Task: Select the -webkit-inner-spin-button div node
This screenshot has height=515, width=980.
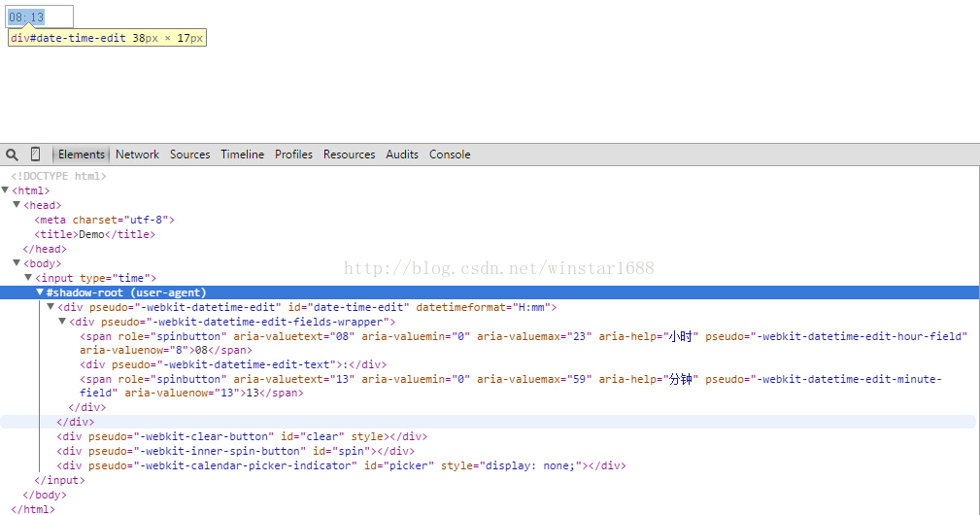Action: pyautogui.click(x=236, y=451)
